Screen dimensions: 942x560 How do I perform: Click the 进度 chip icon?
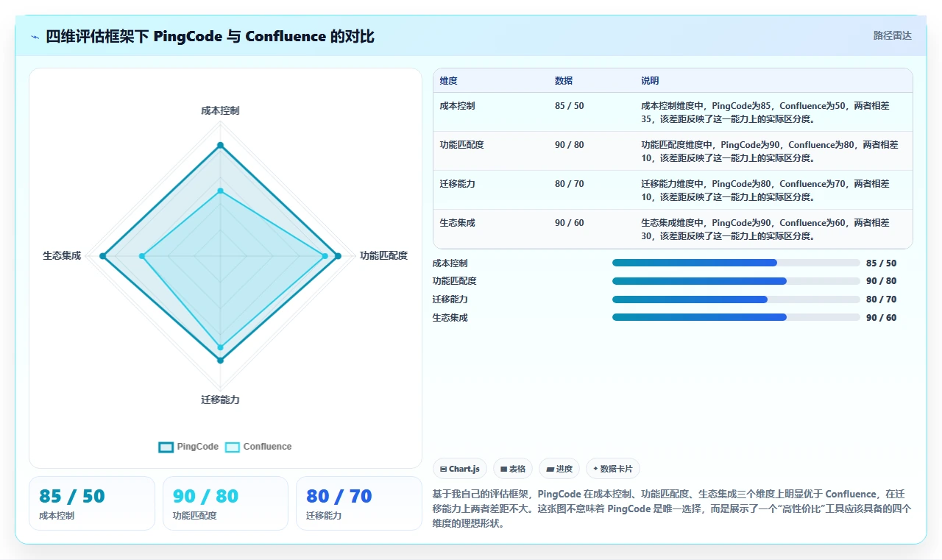[550, 469]
